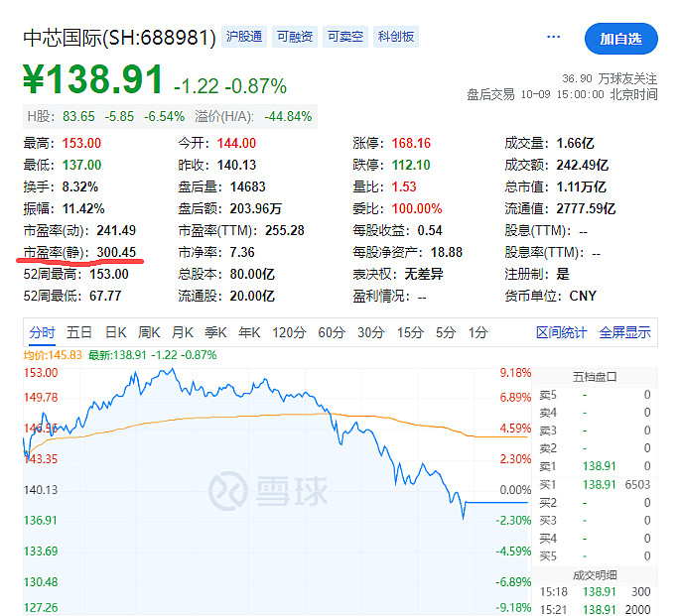The width and height of the screenshot is (681, 616).
Task: Click the 卖1 order row at 138.91
Action: [x=595, y=466]
